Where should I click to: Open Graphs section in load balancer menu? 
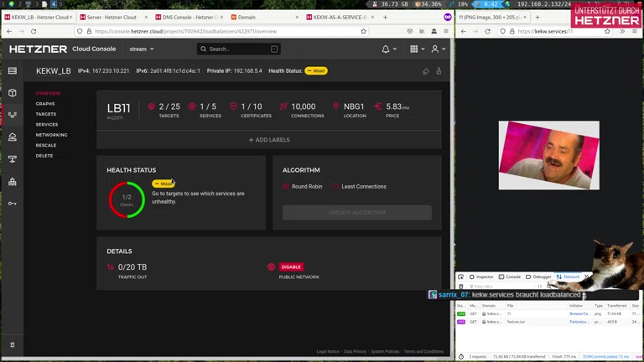(x=45, y=104)
